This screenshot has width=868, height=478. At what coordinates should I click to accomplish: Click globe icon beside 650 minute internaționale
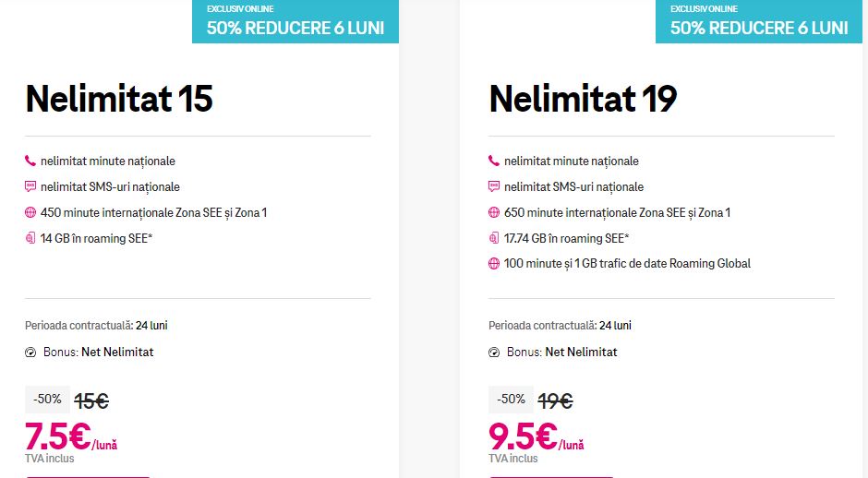494,212
